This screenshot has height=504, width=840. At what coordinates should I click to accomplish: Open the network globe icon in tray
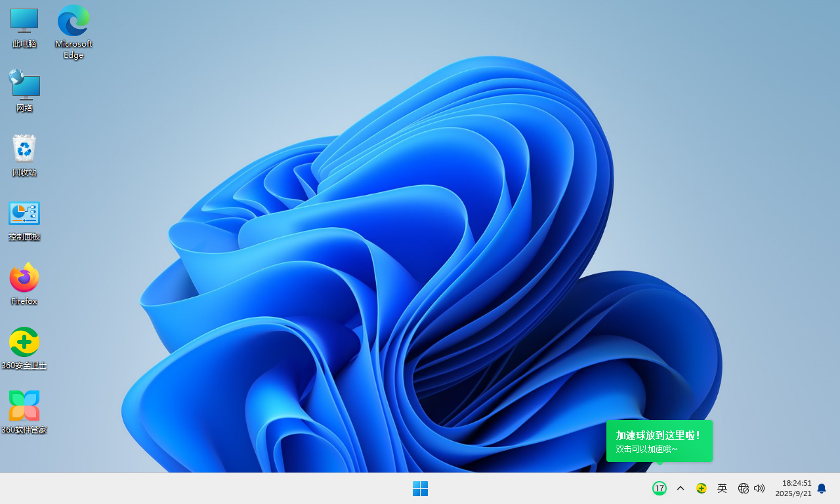[743, 488]
